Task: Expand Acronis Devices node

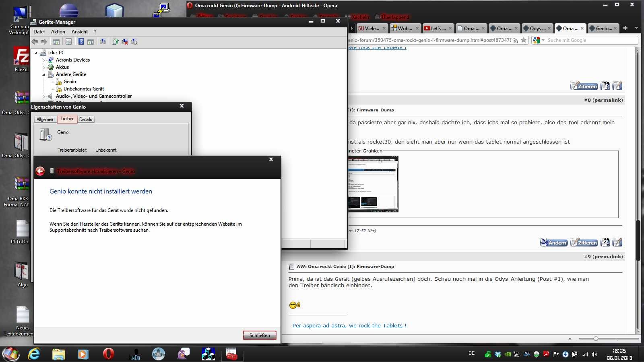Action: click(43, 60)
